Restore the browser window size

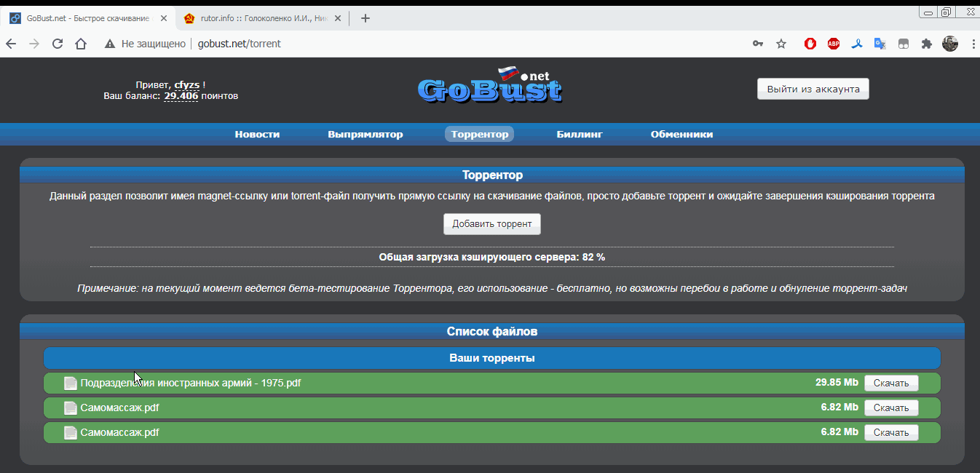(x=946, y=11)
